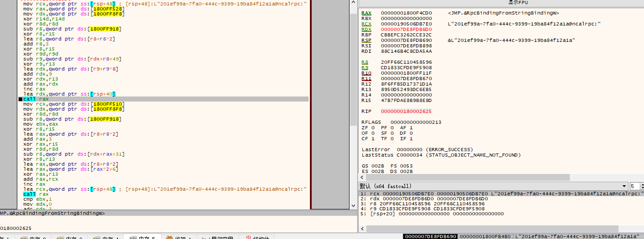Viewport: 644px width, 239px height.
Task: Select RSI value 0000007DE8FDB898
Action: click(406, 46)
